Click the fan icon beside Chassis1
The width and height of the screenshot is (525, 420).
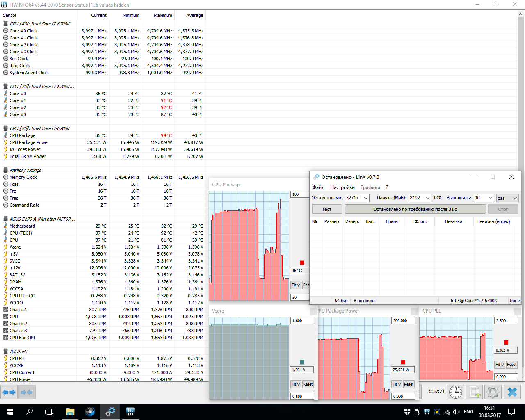(6, 310)
